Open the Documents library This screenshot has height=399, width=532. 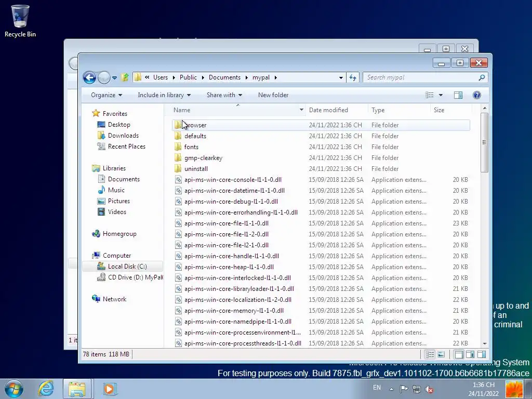124,179
